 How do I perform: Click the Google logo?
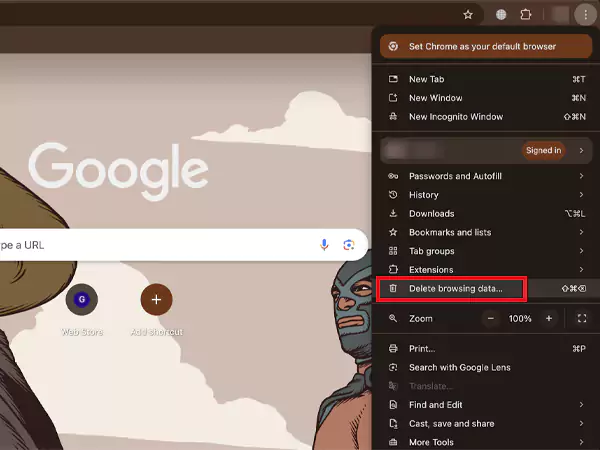119,171
